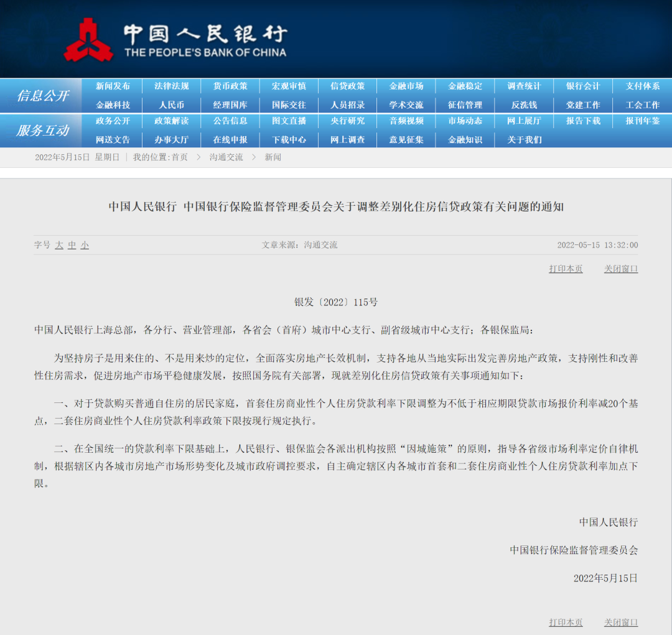
Task: Open the 支付体系 navigation link
Action: [642, 86]
